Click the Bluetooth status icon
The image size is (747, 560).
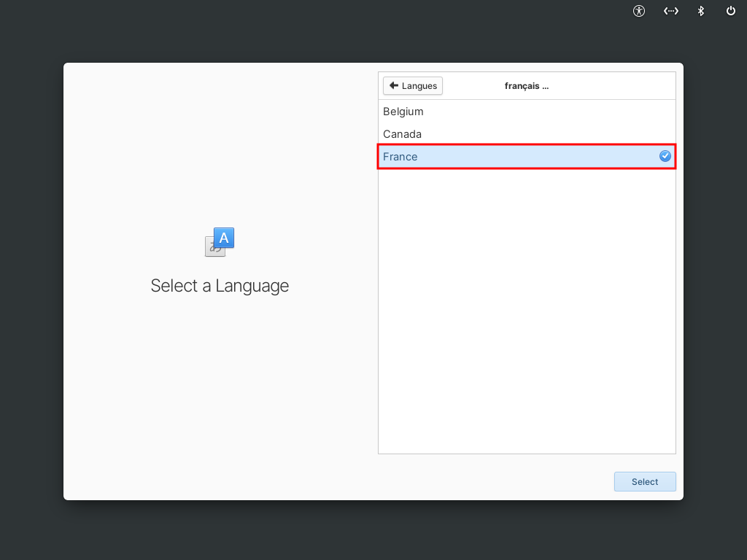click(x=701, y=11)
